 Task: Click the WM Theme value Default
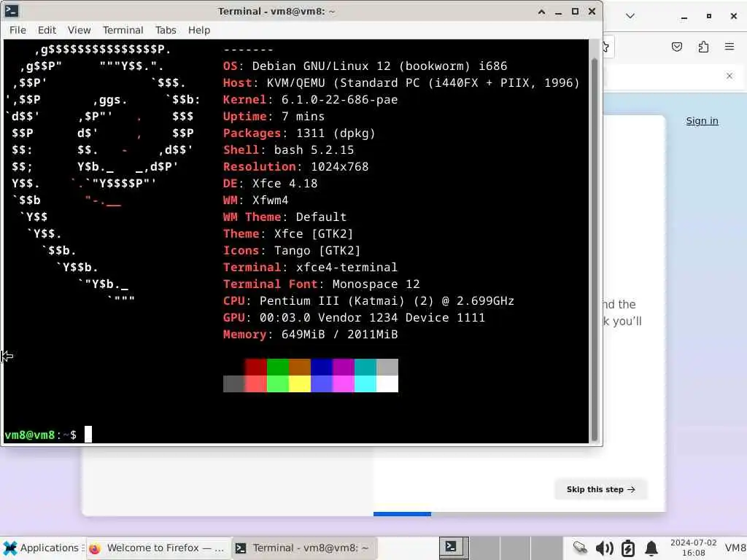tap(321, 217)
